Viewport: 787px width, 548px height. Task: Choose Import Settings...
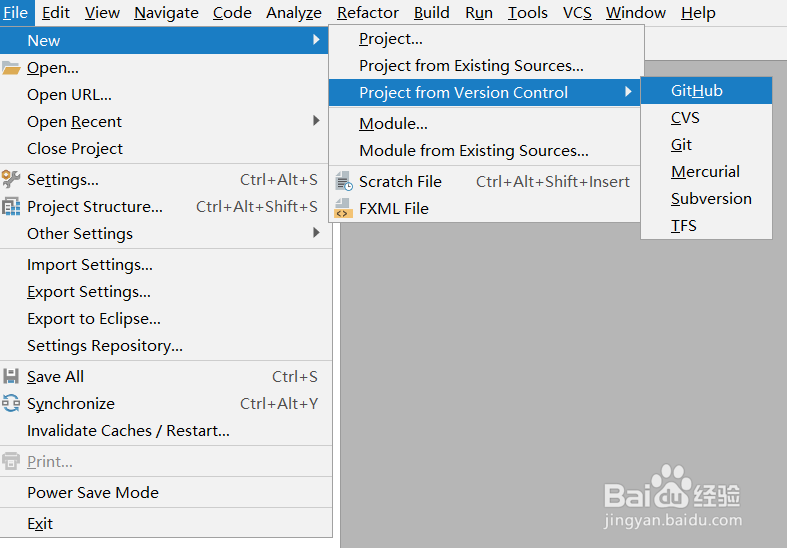(x=166, y=264)
